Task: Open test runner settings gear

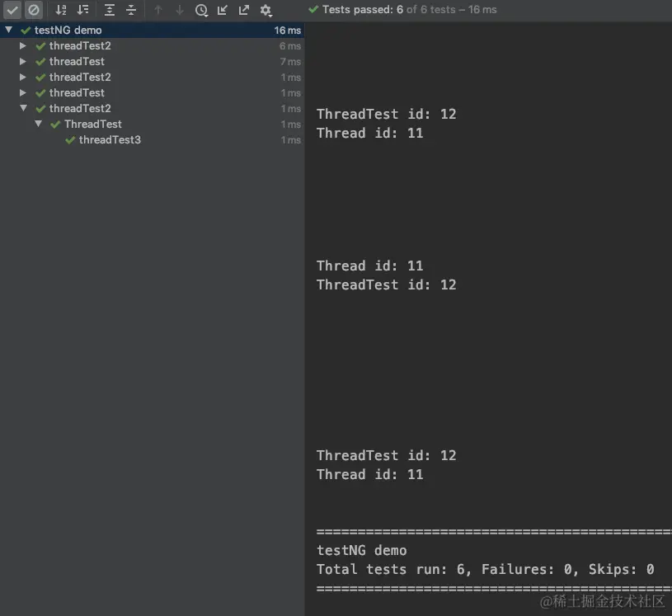Action: 266,10
